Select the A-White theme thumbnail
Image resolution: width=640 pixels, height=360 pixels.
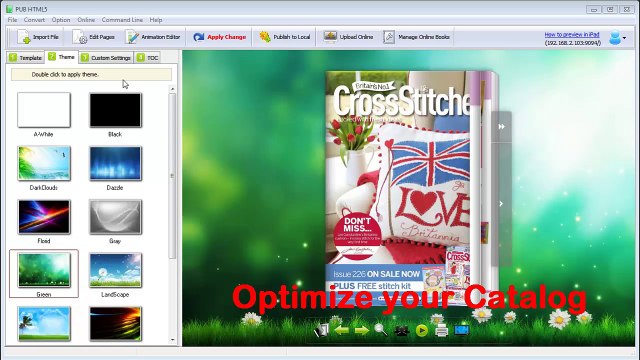point(44,110)
